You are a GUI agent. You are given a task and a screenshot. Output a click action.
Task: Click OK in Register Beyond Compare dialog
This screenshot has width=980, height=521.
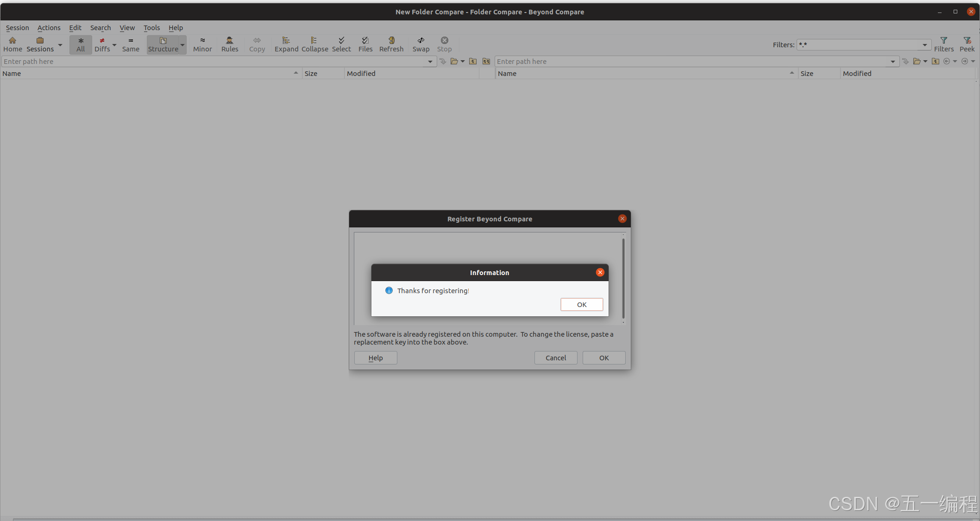(604, 358)
